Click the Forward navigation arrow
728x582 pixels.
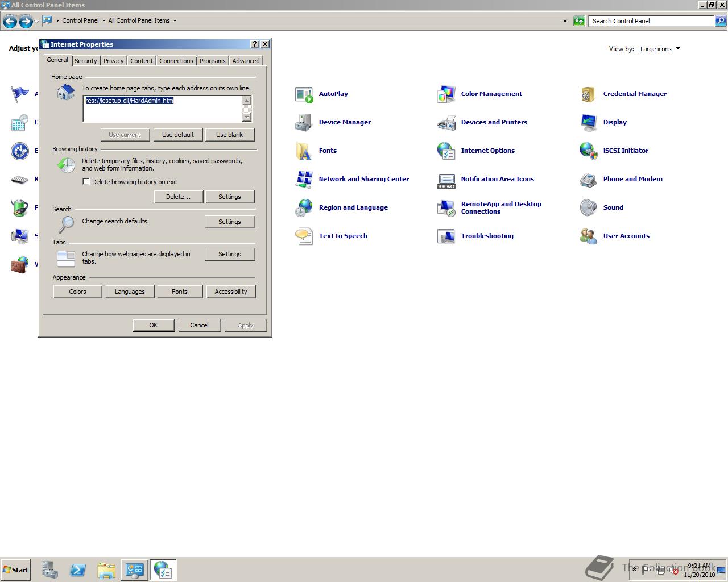(26, 22)
